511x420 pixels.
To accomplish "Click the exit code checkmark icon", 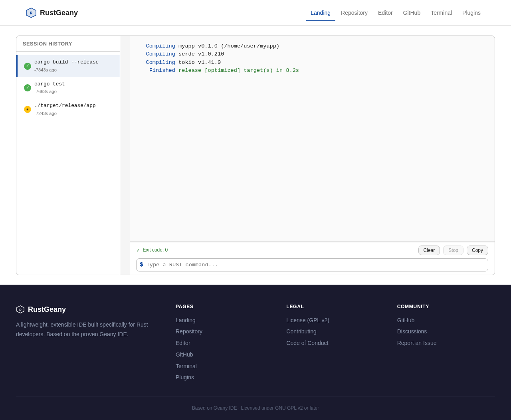I will pos(138,250).
